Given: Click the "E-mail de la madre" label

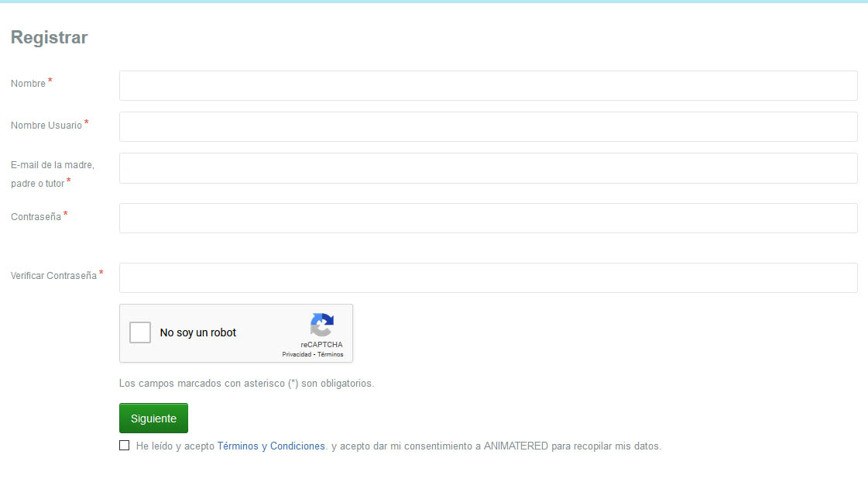Looking at the screenshot, I should point(53,165).
